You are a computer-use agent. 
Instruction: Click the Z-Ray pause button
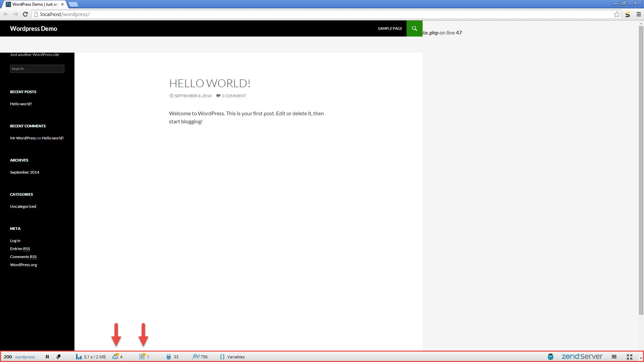point(47,357)
